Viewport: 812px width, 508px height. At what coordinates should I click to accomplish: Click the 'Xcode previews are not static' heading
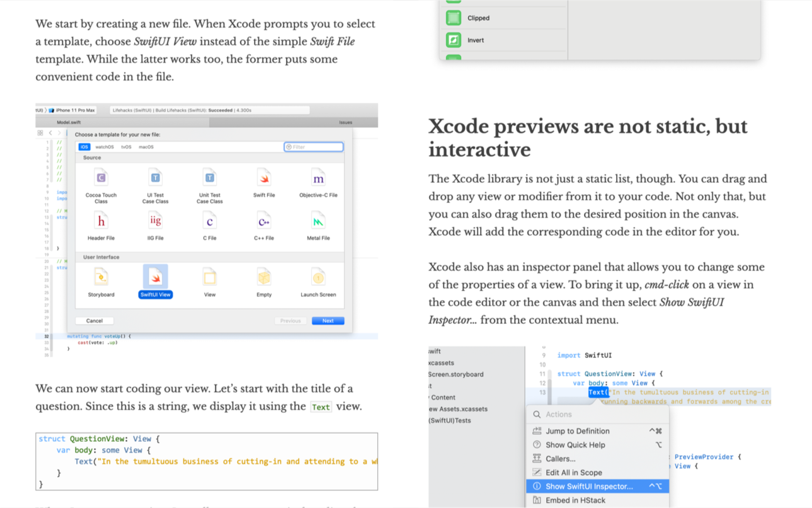click(588, 138)
